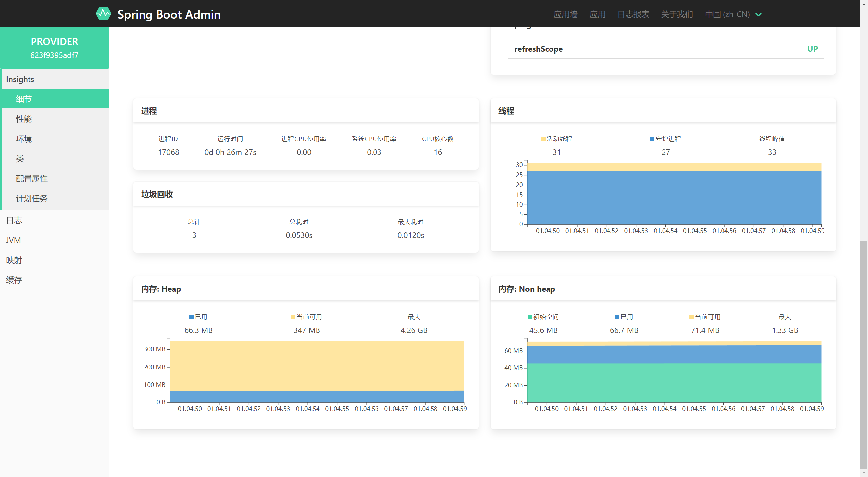Open the JVM section

pos(14,240)
